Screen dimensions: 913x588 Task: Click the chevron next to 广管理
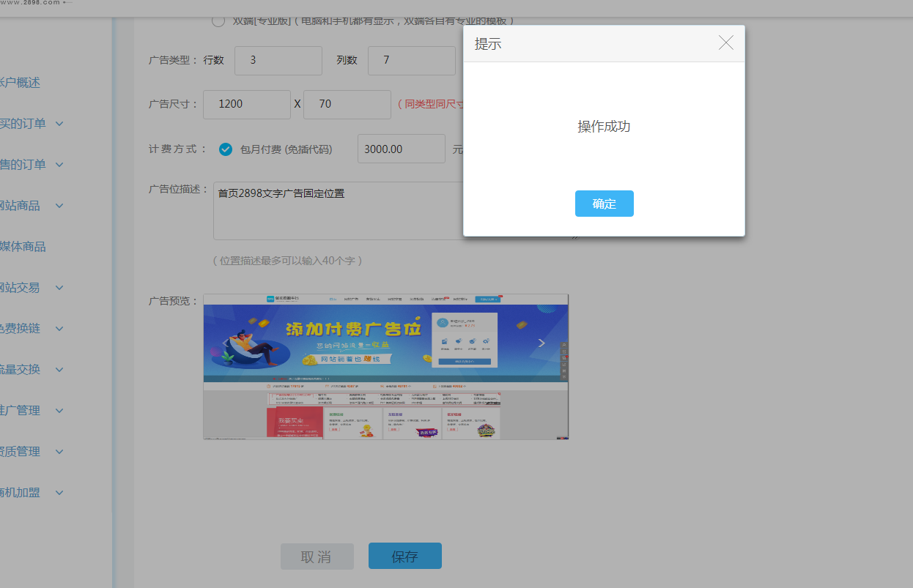pos(59,411)
